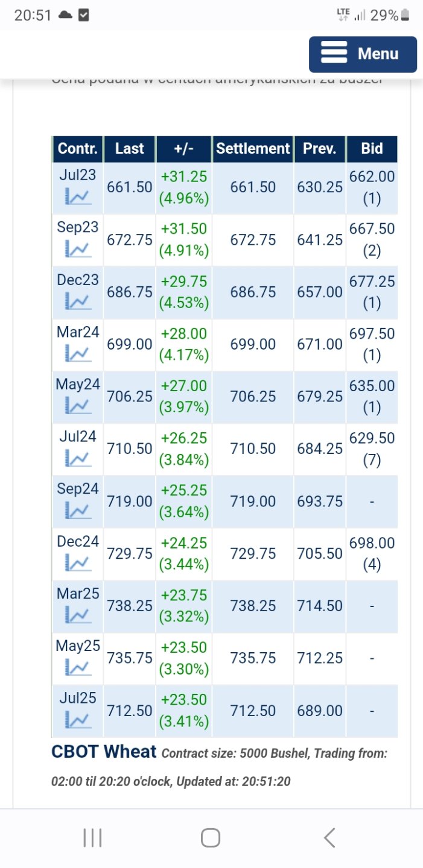This screenshot has width=423, height=868.
Task: Open the Dec23 contract chart icon
Action: [78, 301]
